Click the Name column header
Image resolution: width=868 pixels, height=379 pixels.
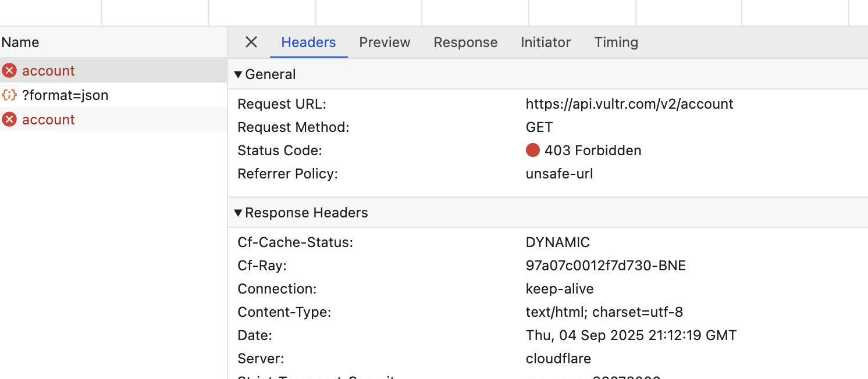pyautogui.click(x=20, y=42)
